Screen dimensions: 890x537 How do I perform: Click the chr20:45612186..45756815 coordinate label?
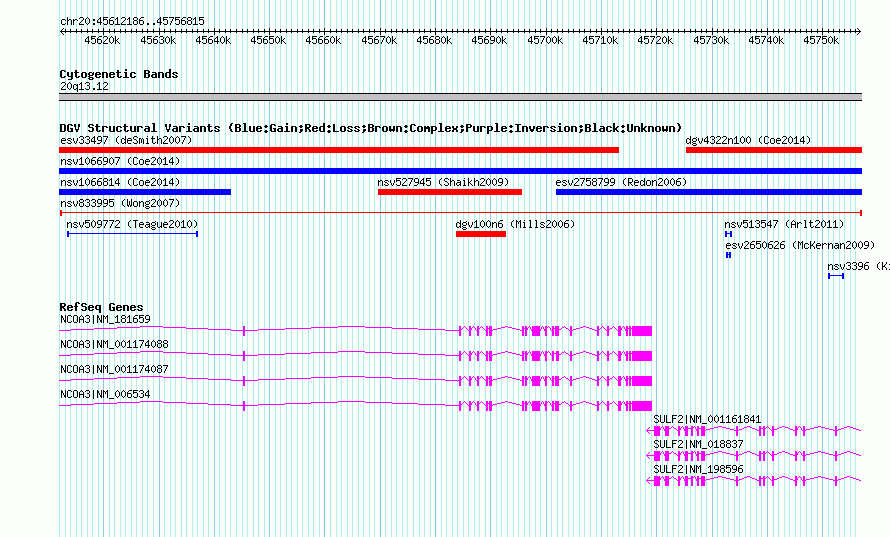click(x=132, y=21)
